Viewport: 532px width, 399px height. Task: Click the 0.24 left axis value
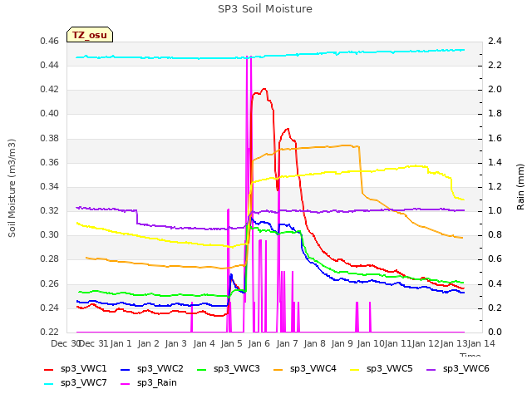click(x=50, y=308)
